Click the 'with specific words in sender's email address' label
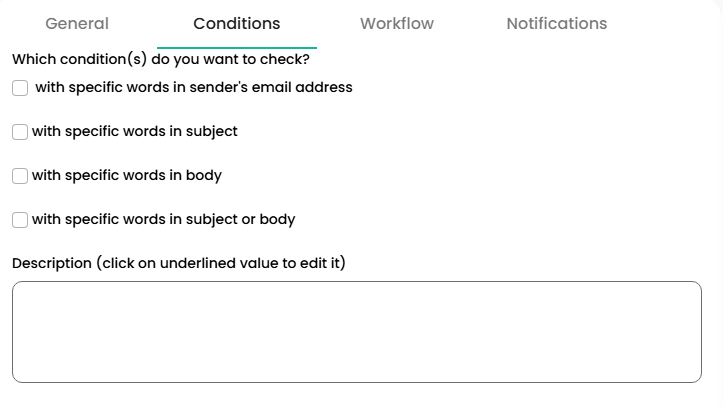The height and width of the screenshot is (407, 723). tap(194, 88)
